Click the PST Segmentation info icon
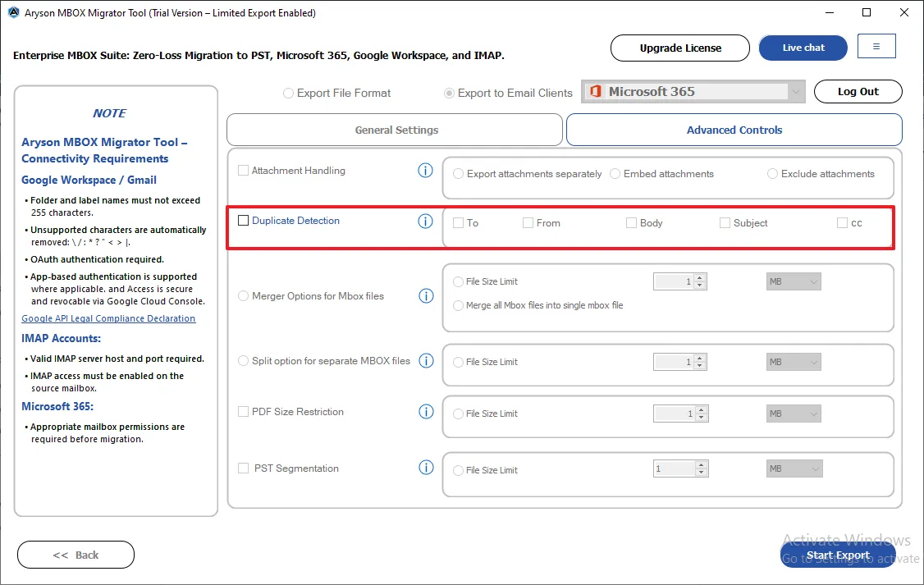Image resolution: width=924 pixels, height=585 pixels. pos(426,467)
